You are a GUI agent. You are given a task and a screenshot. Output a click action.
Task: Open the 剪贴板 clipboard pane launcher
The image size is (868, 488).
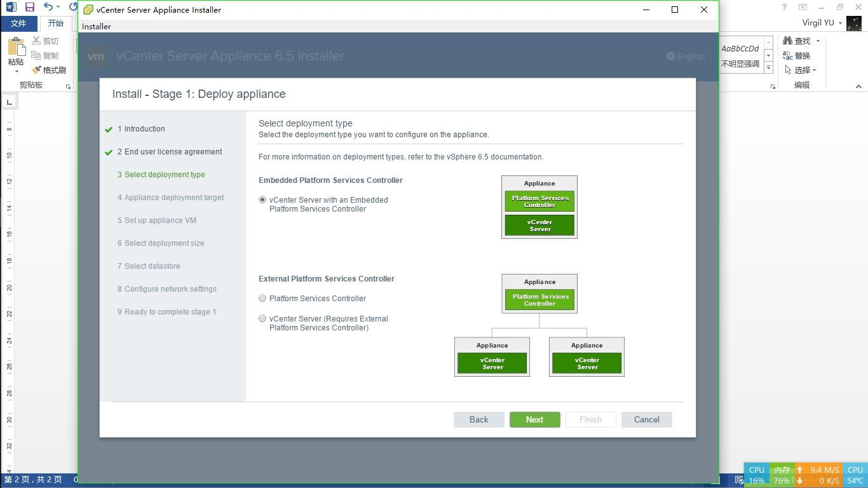[x=68, y=86]
